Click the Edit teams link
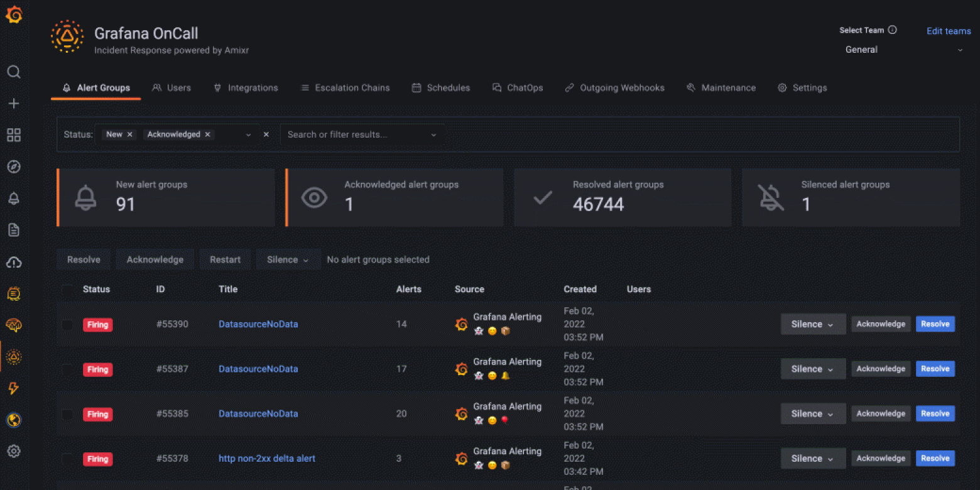 click(949, 31)
